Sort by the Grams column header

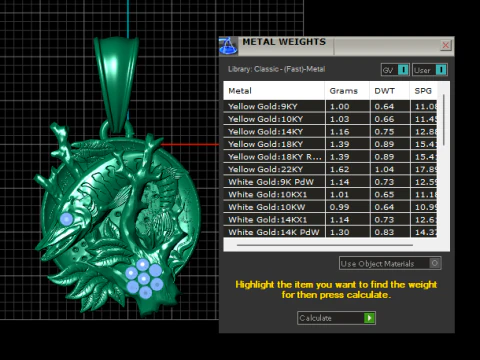[347, 91]
